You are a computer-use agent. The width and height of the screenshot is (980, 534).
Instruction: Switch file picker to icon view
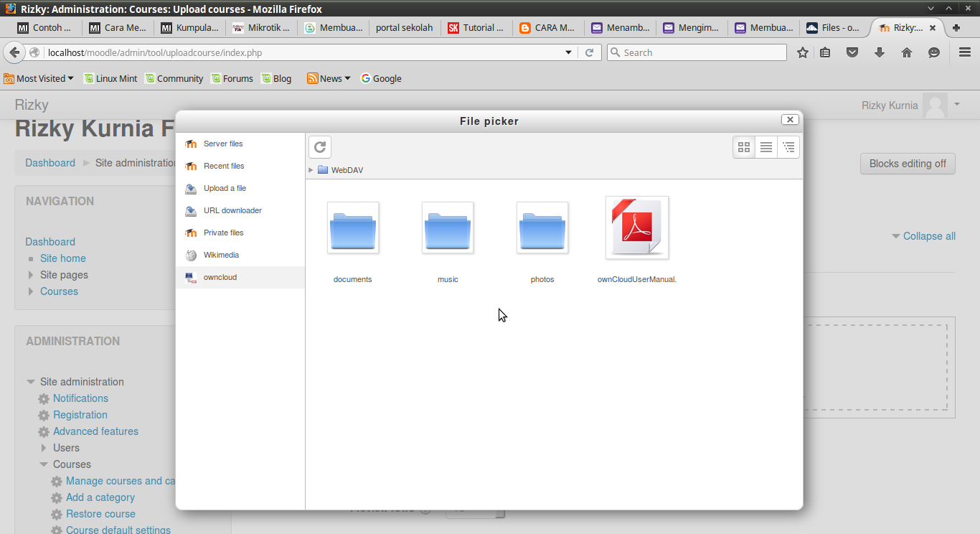(x=744, y=147)
